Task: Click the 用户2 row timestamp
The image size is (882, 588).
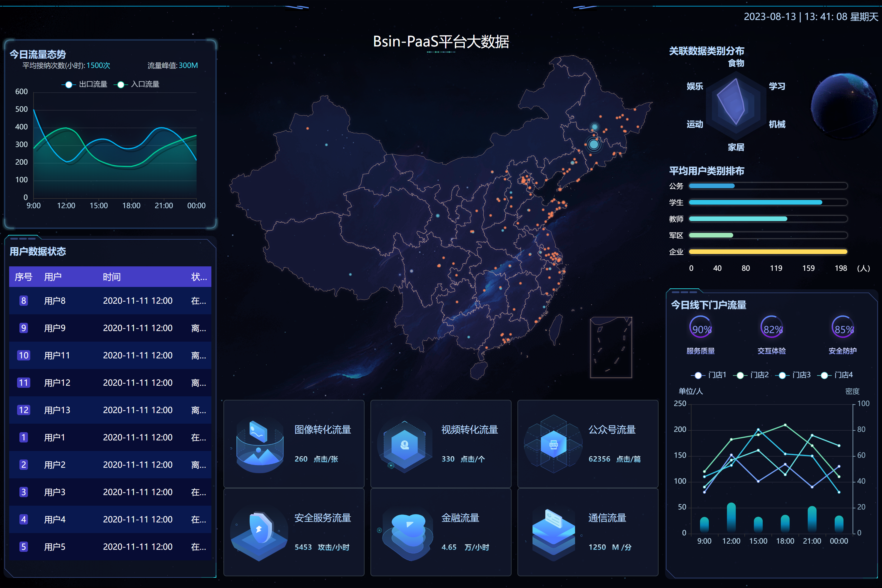Action: click(138, 465)
